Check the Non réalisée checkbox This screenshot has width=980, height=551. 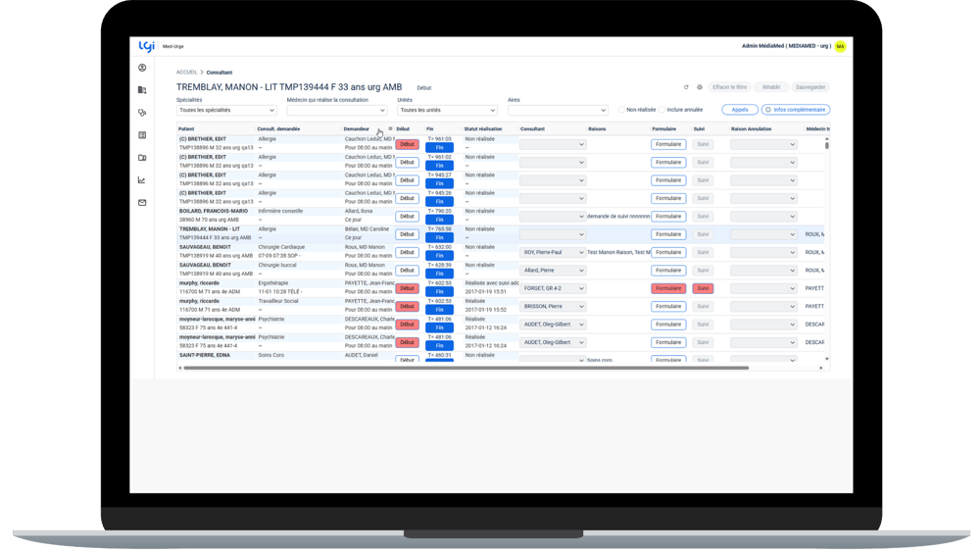coord(621,110)
